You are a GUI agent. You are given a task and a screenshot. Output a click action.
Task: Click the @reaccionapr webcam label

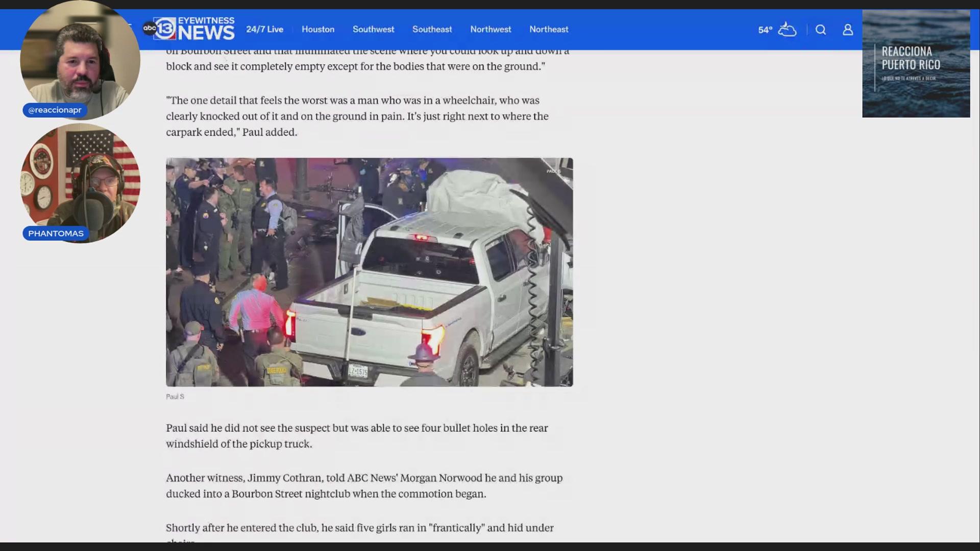(x=55, y=110)
